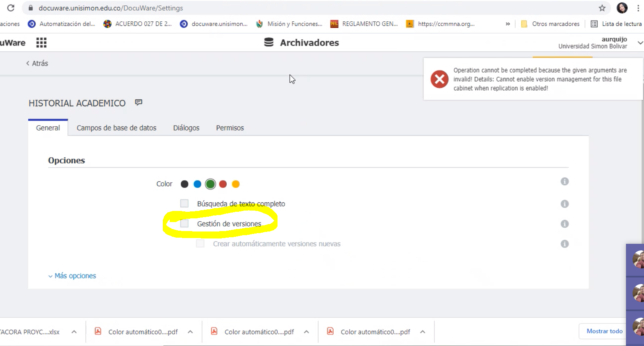Open the aurquijo user account dropdown
This screenshot has height=346, width=644.
[640, 43]
